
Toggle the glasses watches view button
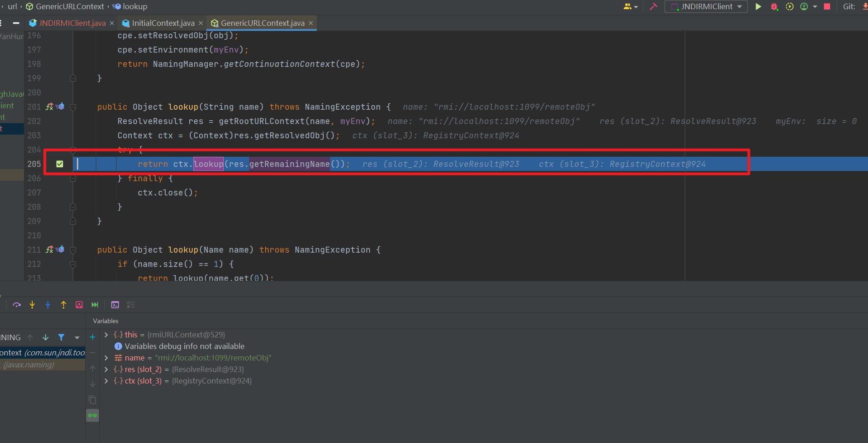[x=93, y=416]
